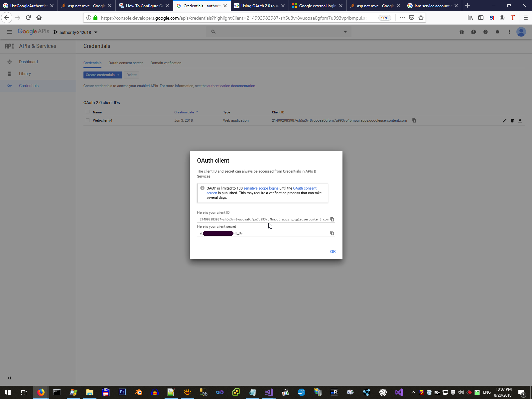Download JSON for Web-client-1

click(x=520, y=121)
